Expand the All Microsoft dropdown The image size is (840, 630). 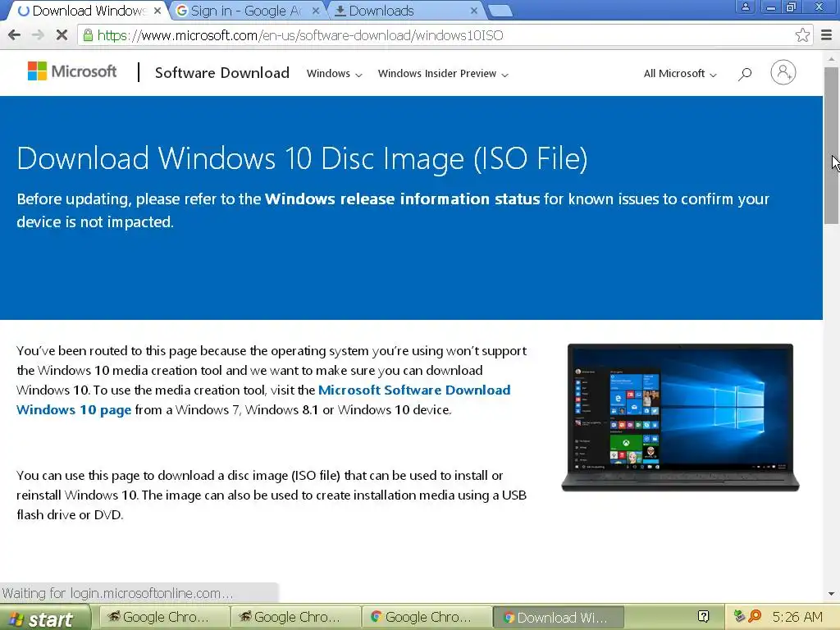pyautogui.click(x=680, y=73)
